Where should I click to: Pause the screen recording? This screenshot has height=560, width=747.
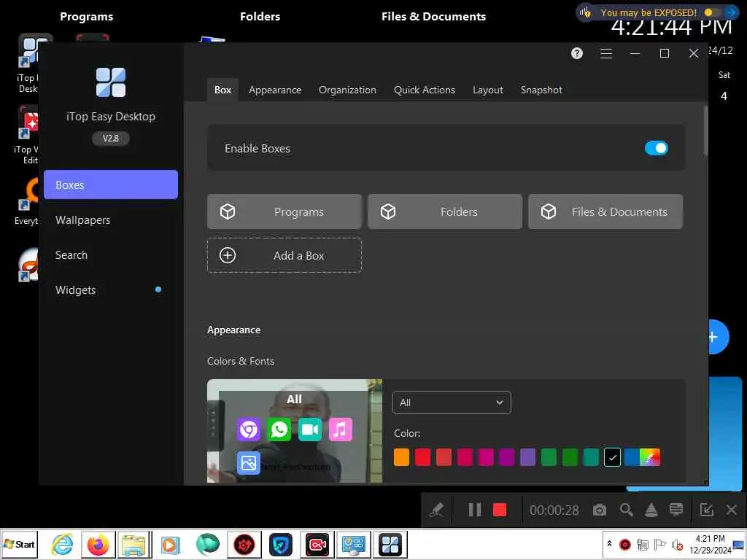474,510
